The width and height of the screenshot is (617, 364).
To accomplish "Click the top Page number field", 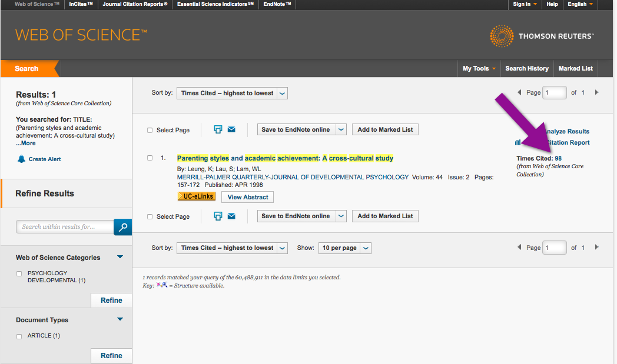I will pos(554,93).
